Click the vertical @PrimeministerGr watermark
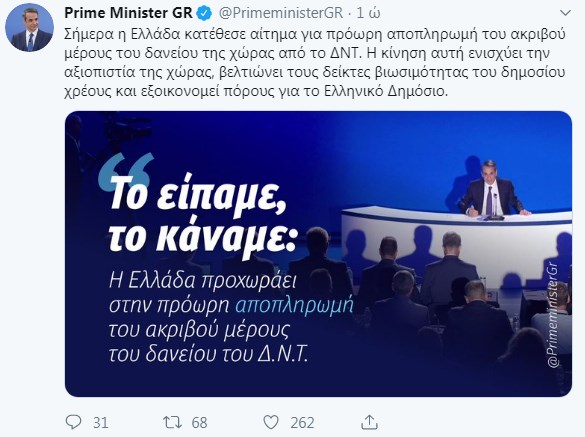 click(553, 315)
